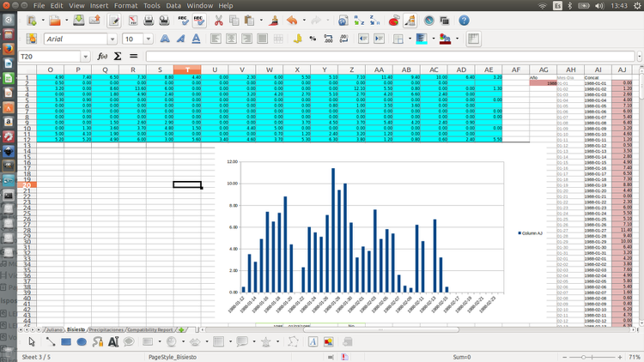Open the Data menu

pos(173,5)
